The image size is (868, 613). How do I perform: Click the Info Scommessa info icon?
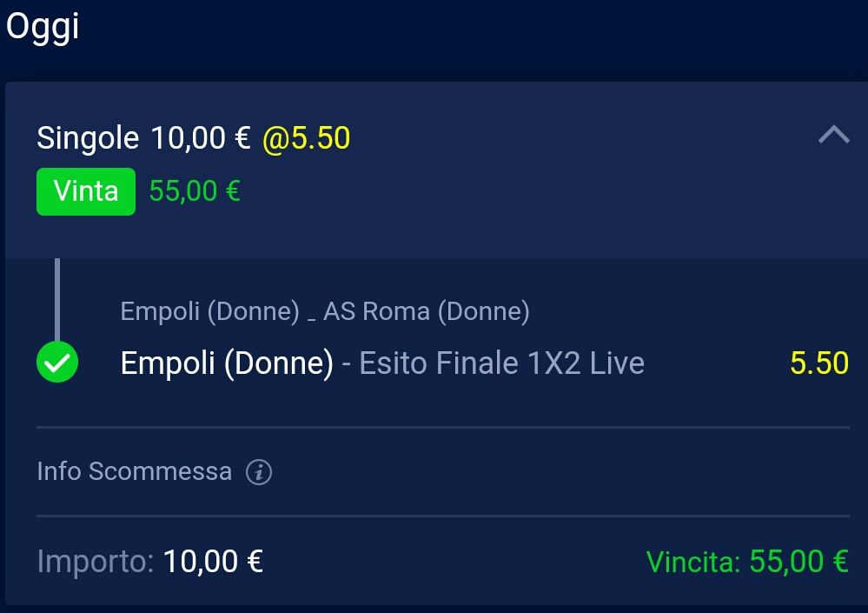tap(259, 472)
